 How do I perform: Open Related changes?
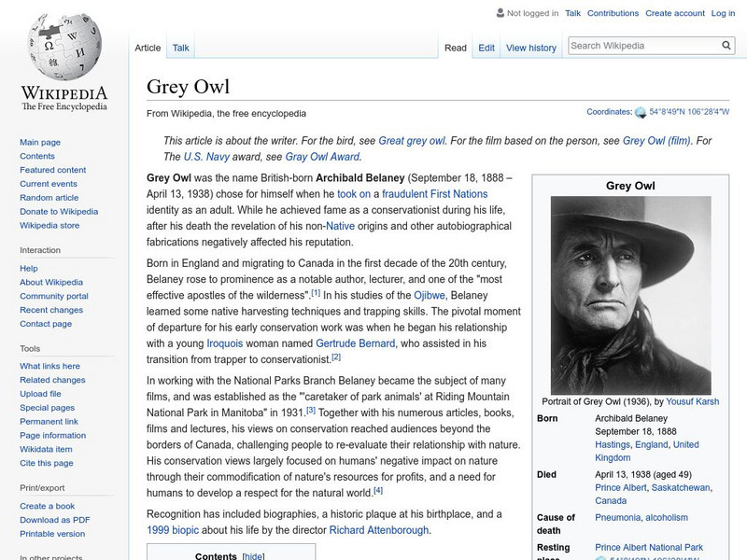[x=52, y=380]
